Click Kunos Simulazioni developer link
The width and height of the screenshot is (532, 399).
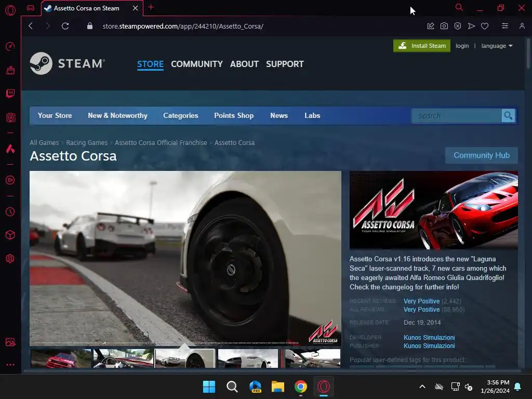point(429,338)
